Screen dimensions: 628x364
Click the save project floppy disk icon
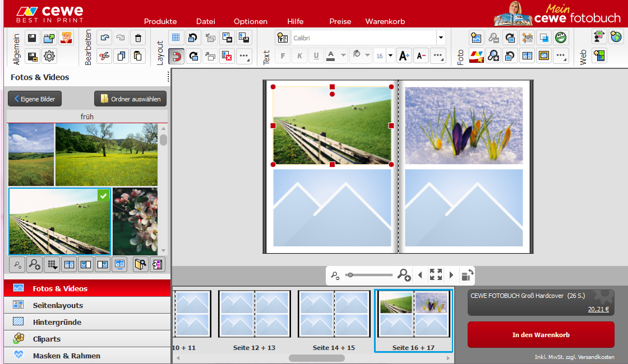coord(32,38)
